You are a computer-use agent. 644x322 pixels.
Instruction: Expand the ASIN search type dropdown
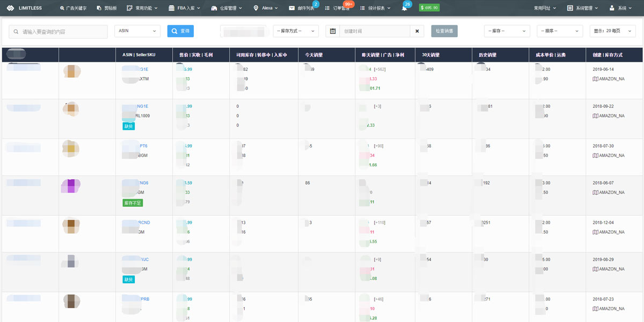137,31
